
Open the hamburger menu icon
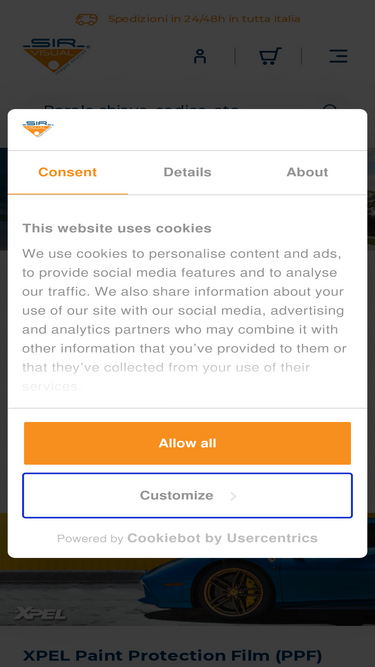(338, 56)
